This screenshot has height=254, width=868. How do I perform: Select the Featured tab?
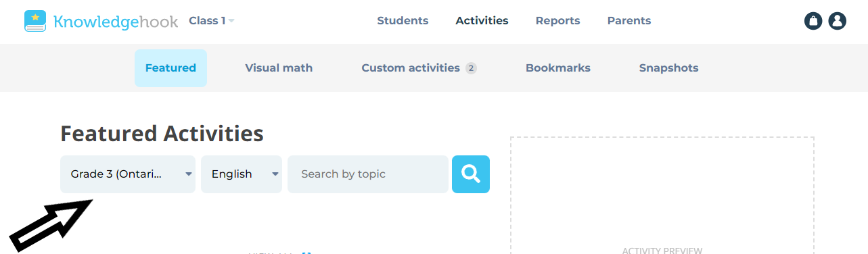(x=170, y=68)
